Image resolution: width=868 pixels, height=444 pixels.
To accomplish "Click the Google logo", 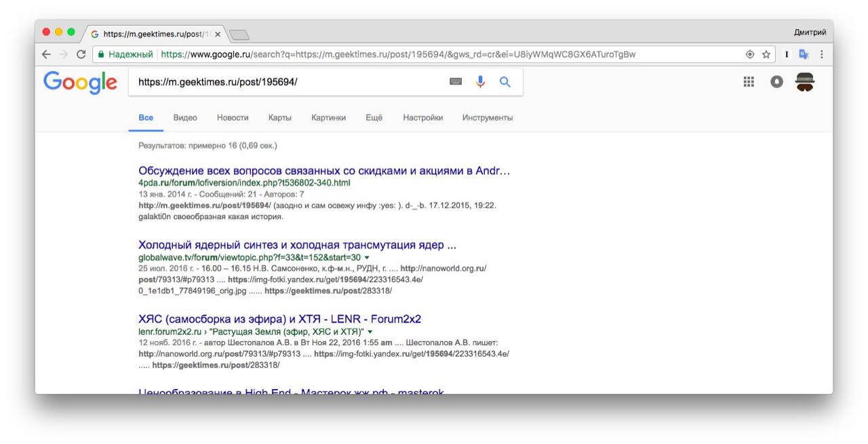I will [x=80, y=82].
